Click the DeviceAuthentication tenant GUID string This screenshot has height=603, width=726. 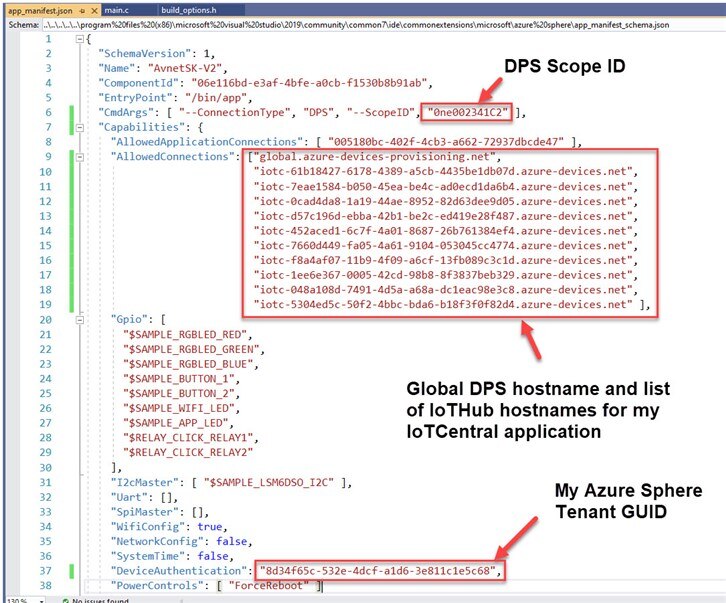(x=379, y=570)
